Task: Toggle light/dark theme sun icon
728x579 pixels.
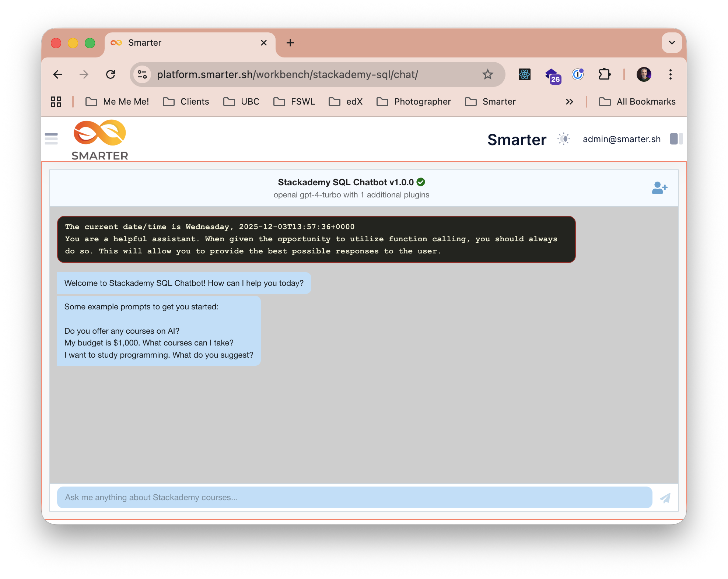Action: pos(564,139)
